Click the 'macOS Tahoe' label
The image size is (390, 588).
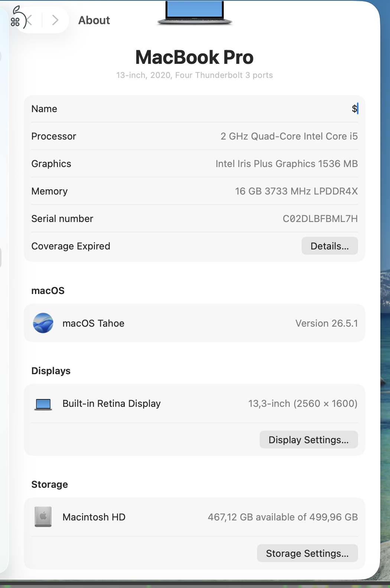pyautogui.click(x=93, y=323)
